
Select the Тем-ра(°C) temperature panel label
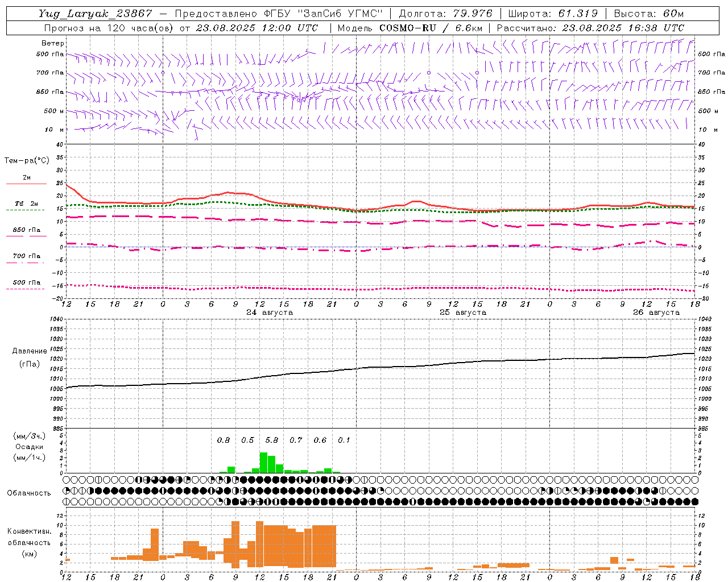[x=27, y=161]
